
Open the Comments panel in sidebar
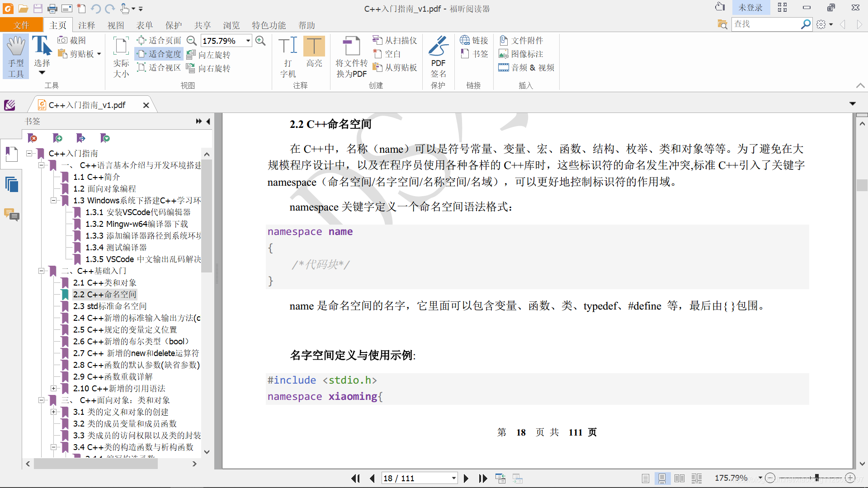pyautogui.click(x=12, y=214)
